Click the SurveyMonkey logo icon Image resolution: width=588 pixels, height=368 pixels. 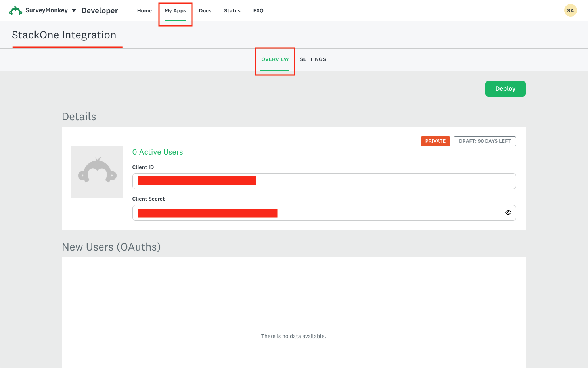[x=15, y=11]
